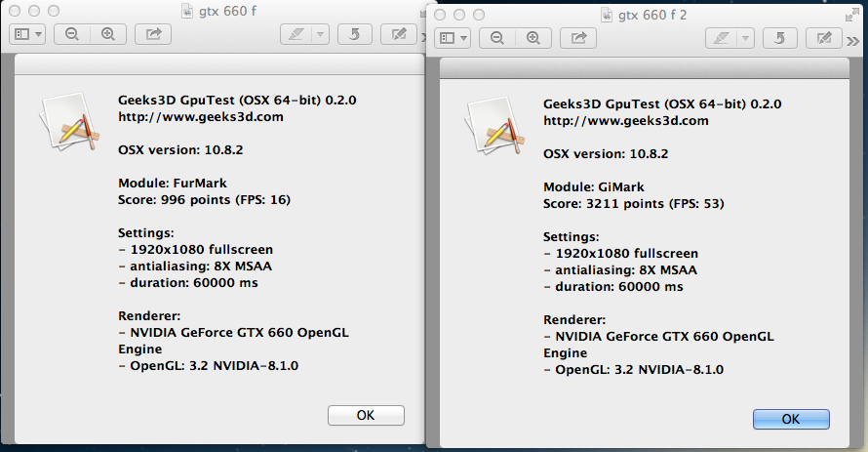868x452 pixels.
Task: Click app icon in GiMark dialog
Action: click(494, 125)
